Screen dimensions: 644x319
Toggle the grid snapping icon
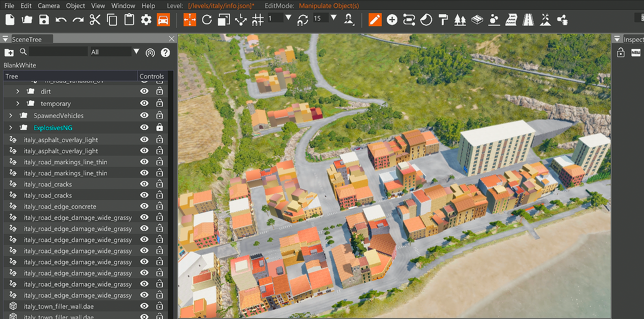pyautogui.click(x=257, y=20)
